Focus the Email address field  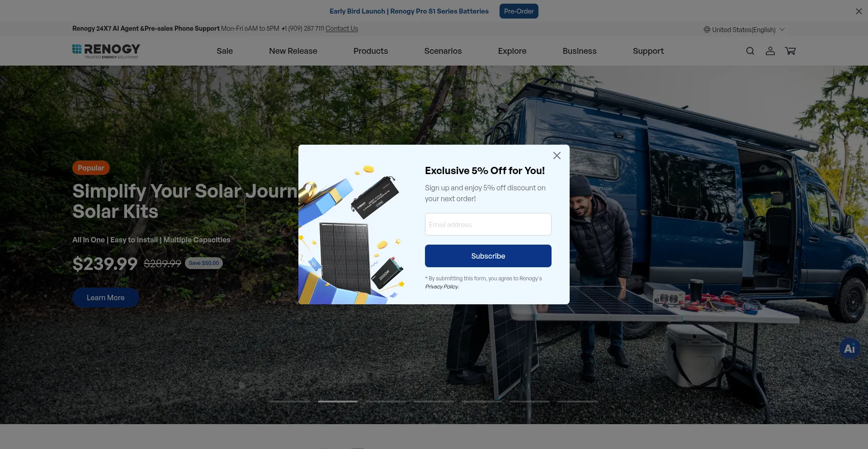488,224
